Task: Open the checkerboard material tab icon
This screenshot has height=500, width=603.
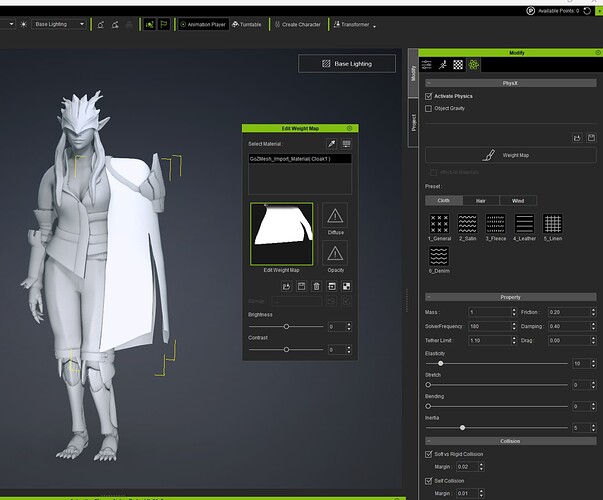Action: 458,65
